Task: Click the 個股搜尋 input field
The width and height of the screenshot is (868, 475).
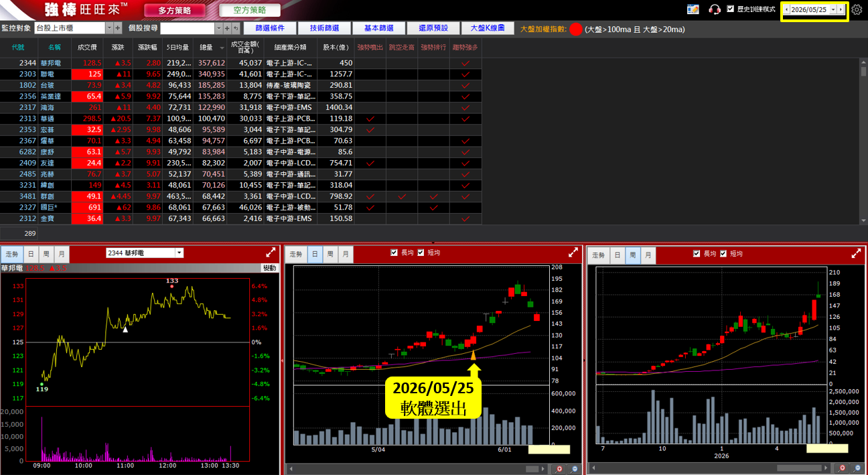Action: pyautogui.click(x=187, y=28)
